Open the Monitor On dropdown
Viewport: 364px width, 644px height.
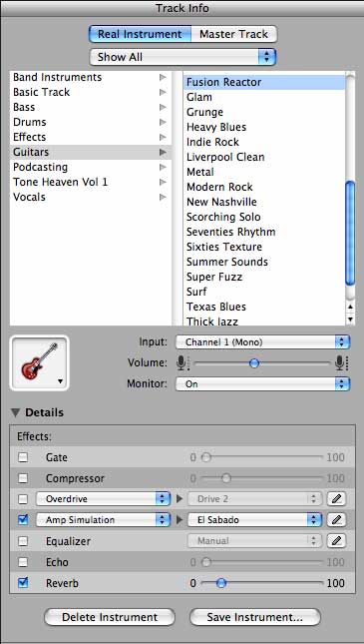tap(262, 384)
